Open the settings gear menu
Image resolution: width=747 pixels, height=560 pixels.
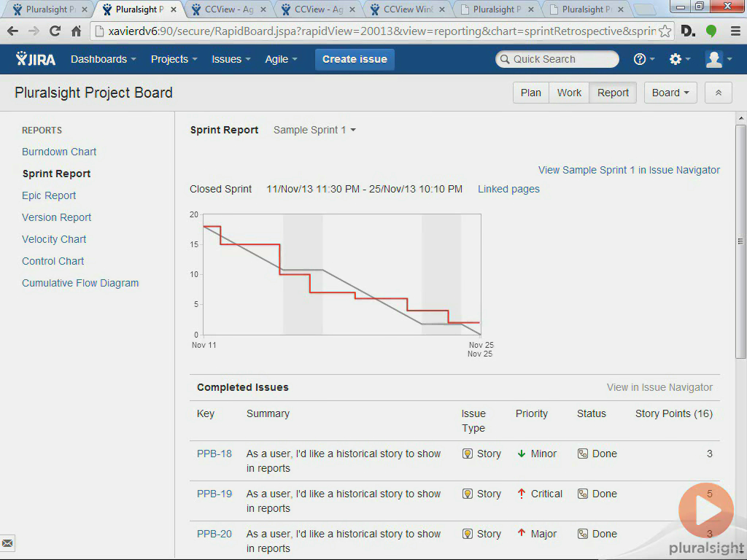679,59
